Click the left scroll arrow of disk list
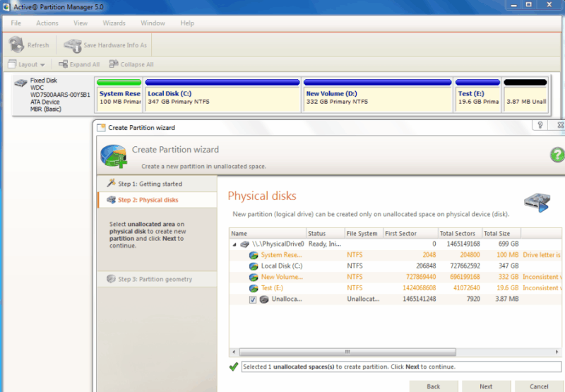Viewport: 565px width, 392px height. tap(234, 352)
